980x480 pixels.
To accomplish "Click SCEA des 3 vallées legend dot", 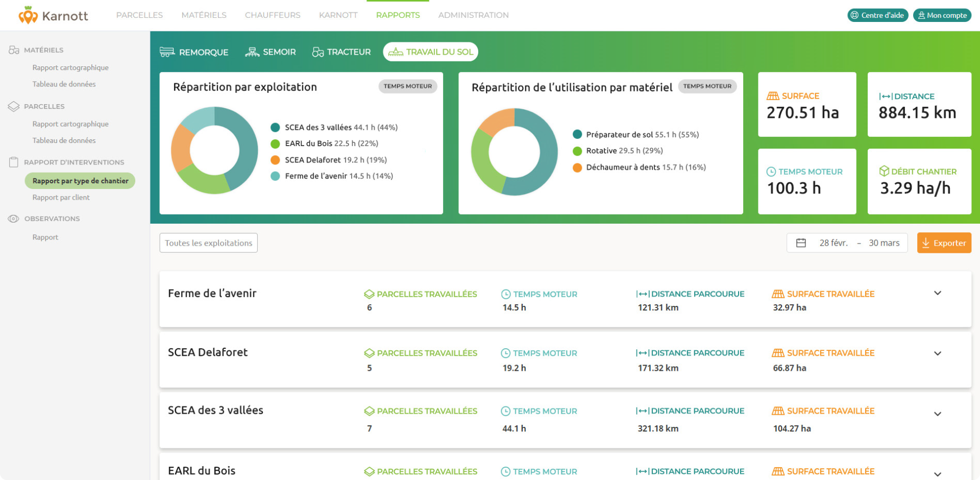I will point(275,128).
